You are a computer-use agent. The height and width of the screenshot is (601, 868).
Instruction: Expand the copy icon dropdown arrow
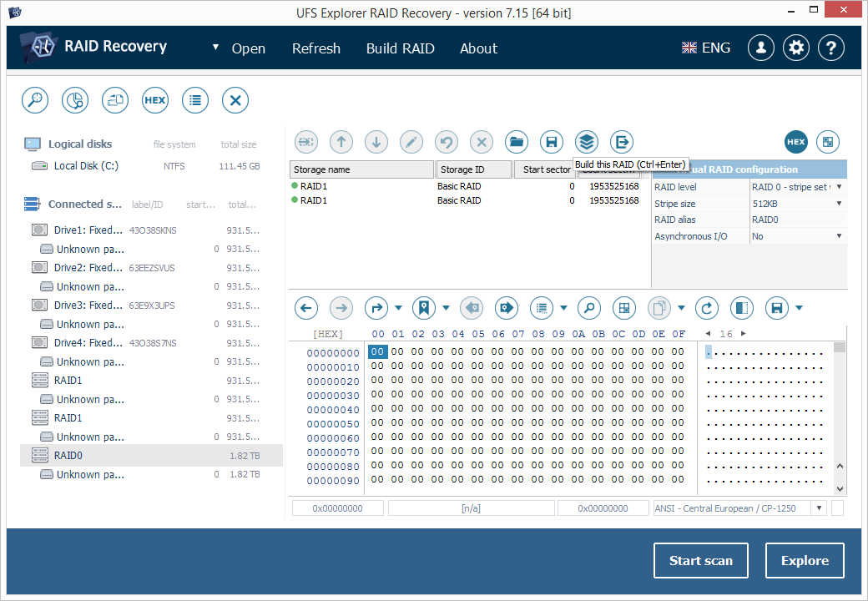pos(681,308)
